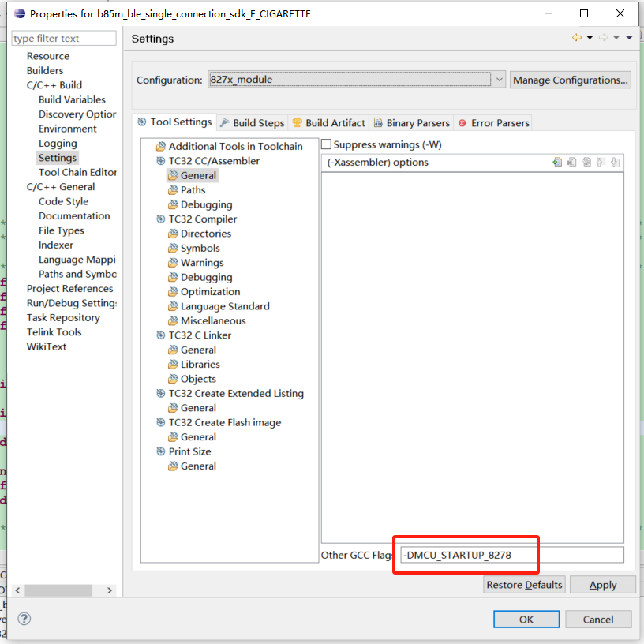This screenshot has height=644, width=644.
Task: Click the Manage Configurations button
Action: coord(571,80)
